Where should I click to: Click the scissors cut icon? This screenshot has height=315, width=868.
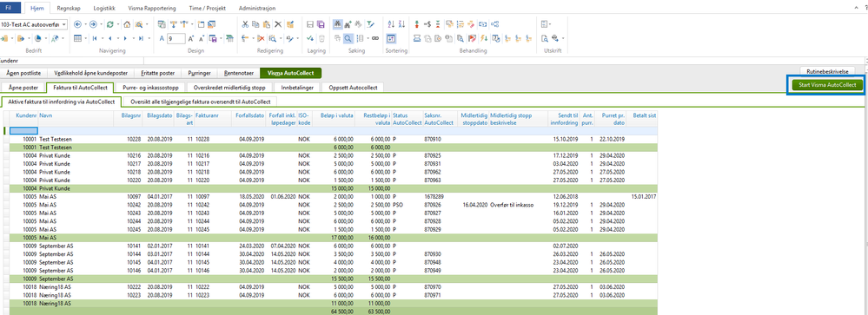click(246, 24)
